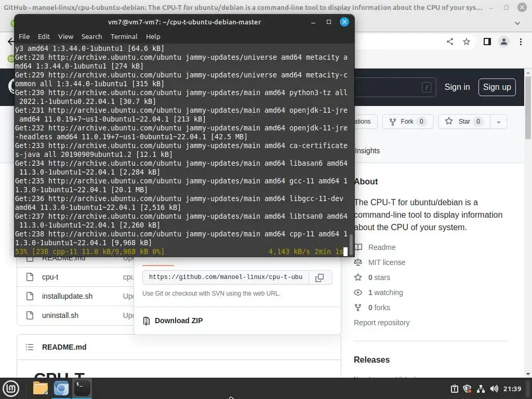532x399 pixels.
Task: Click the file icon beside cpu-t
Action: pyautogui.click(x=30, y=277)
